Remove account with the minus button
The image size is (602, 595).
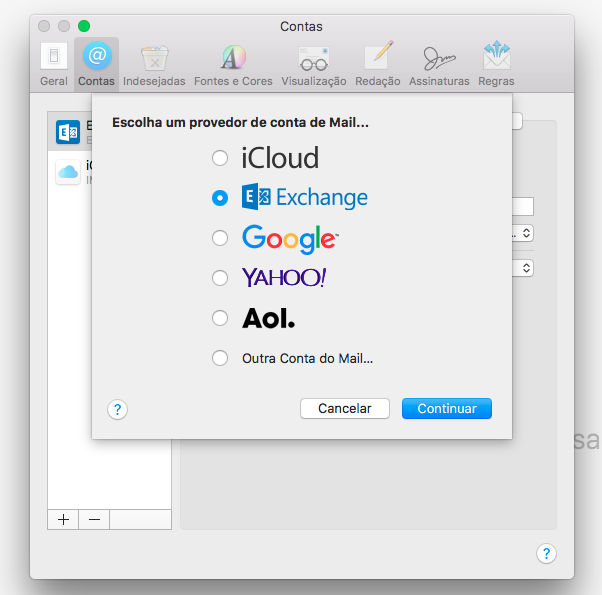[94, 519]
